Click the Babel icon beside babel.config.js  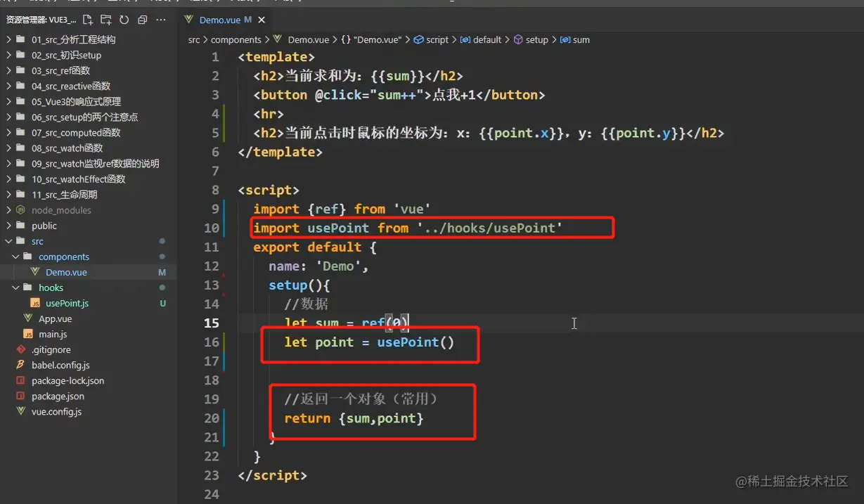[x=21, y=365]
